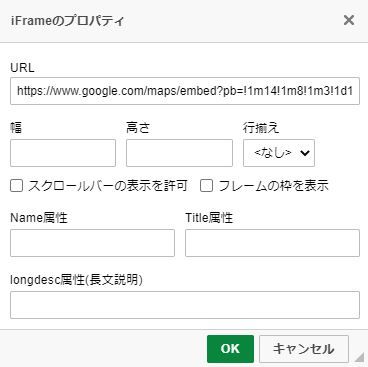The image size is (368, 367).
Task: Focus the URL input field
Action: click(185, 91)
